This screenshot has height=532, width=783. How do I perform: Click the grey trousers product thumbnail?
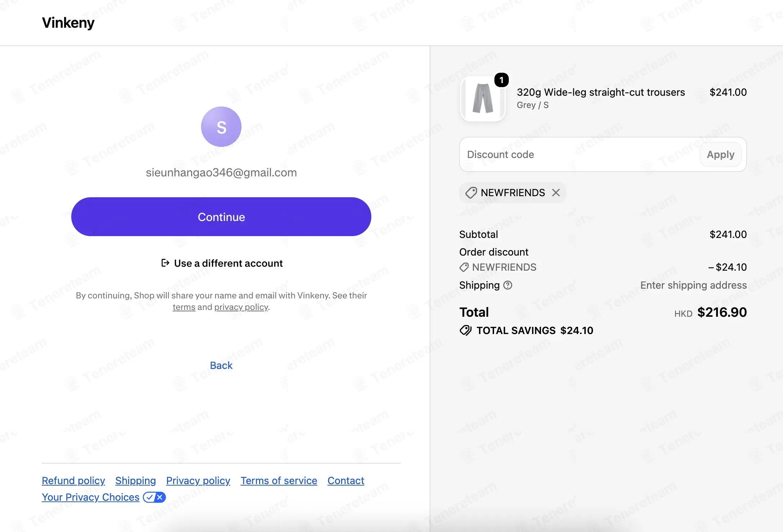(483, 99)
